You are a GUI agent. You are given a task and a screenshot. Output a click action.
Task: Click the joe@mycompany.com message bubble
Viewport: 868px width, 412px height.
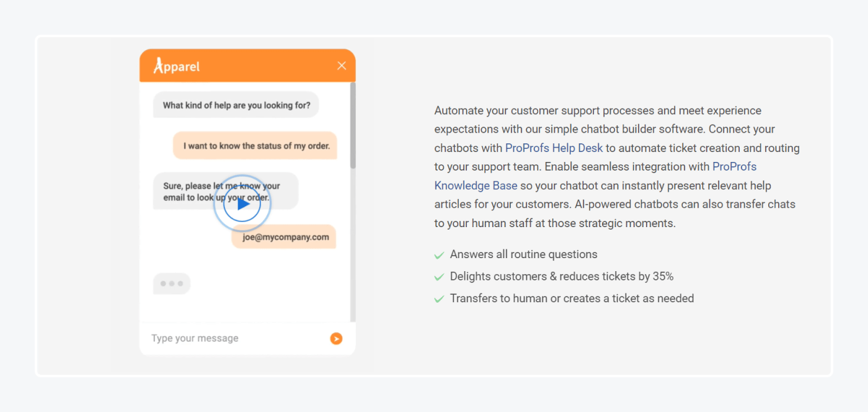point(284,237)
